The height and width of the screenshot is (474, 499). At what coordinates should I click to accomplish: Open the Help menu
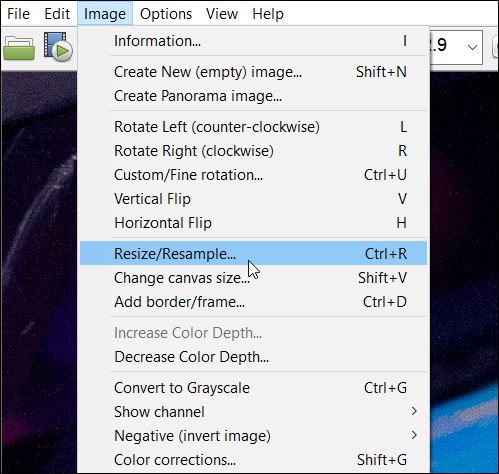pyautogui.click(x=268, y=14)
